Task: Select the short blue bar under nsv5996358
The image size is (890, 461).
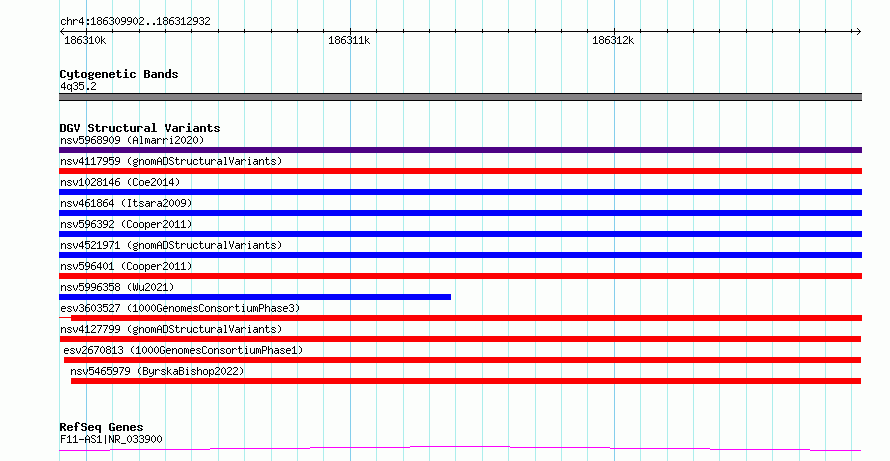Action: 255,297
